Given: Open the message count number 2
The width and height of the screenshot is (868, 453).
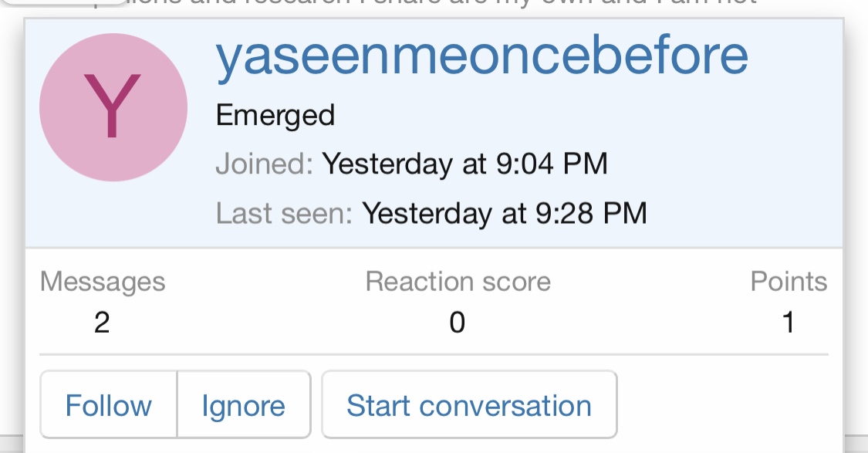Looking at the screenshot, I should click(102, 322).
